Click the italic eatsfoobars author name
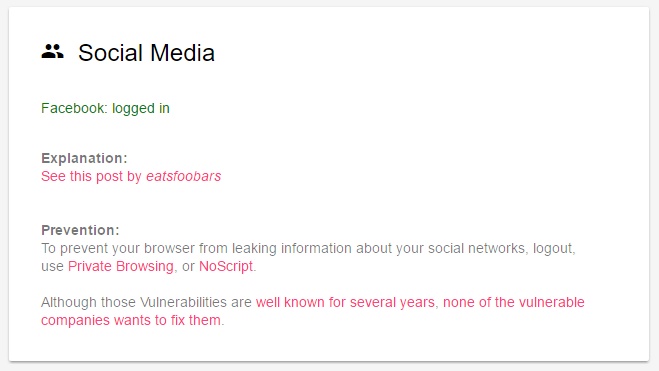Viewport: 659px width, 371px height. click(x=183, y=176)
